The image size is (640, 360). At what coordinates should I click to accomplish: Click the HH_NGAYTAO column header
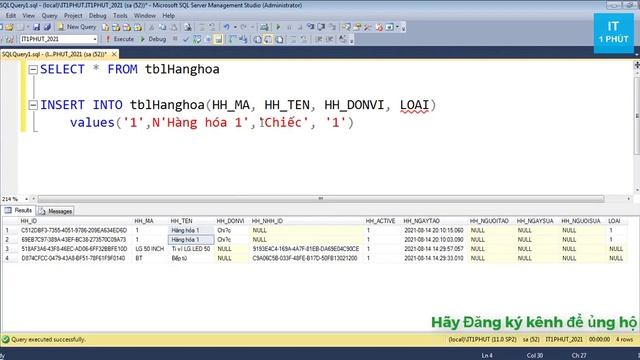(434, 221)
